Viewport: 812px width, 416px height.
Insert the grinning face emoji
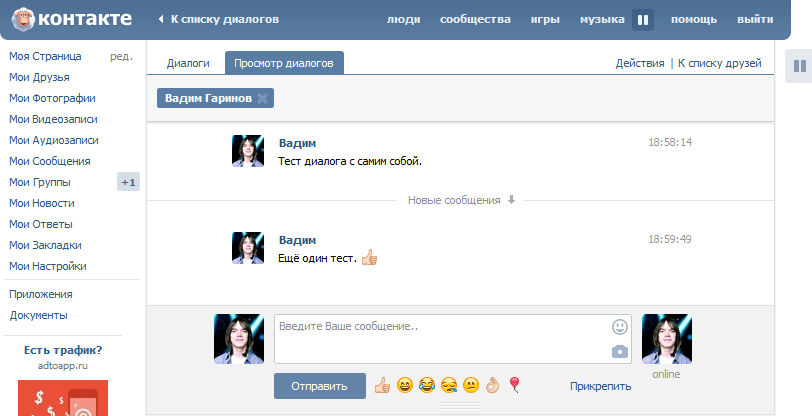pyautogui.click(x=404, y=385)
